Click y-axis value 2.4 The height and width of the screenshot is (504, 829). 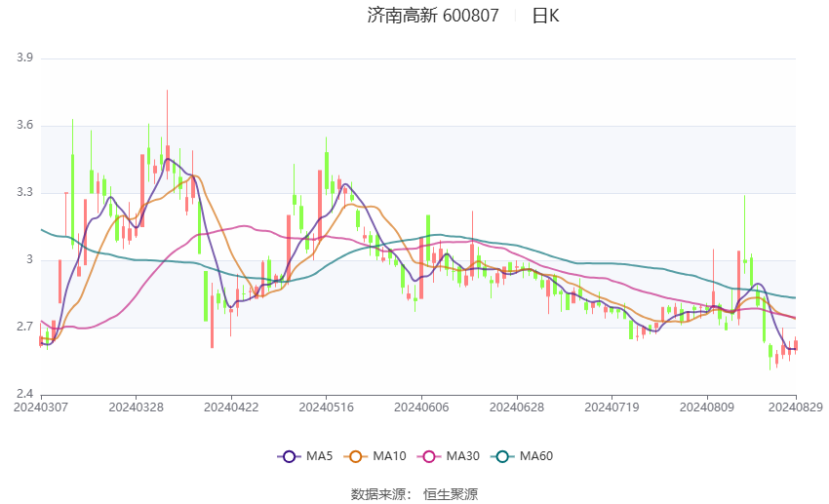pyautogui.click(x=24, y=394)
